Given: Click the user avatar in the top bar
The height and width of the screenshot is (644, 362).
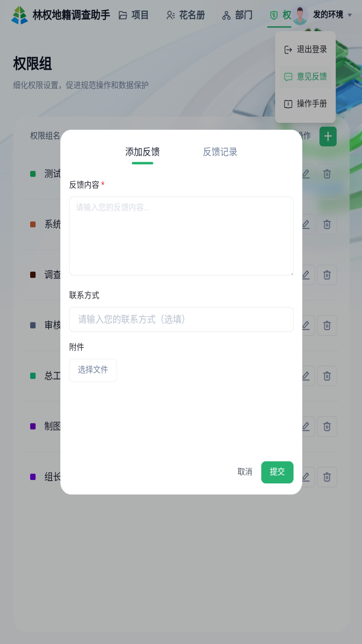Looking at the screenshot, I should (300, 15).
